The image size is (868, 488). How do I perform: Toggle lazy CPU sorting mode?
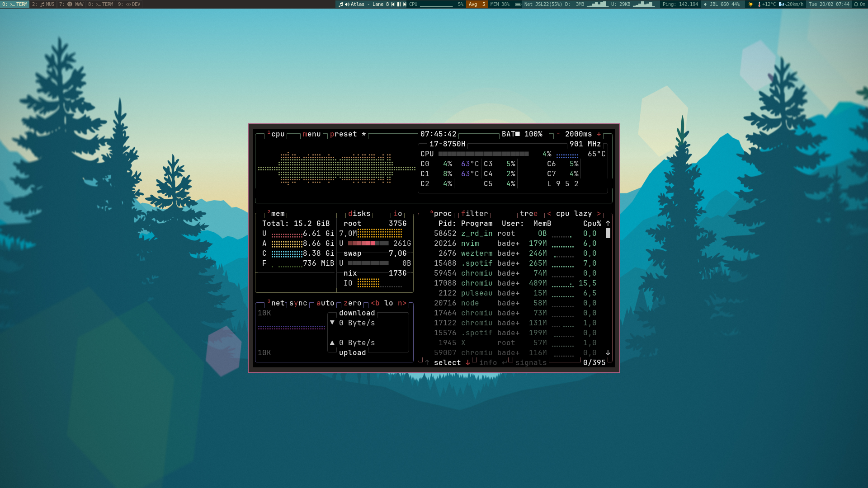coord(583,214)
